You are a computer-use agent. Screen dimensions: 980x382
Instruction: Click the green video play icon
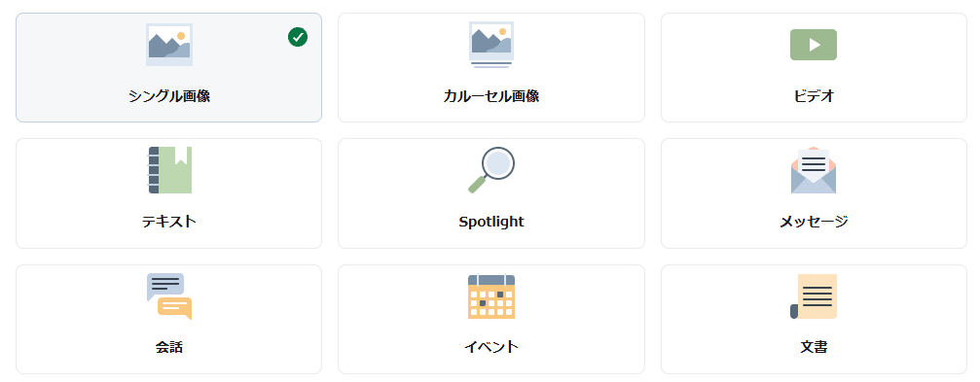click(814, 45)
